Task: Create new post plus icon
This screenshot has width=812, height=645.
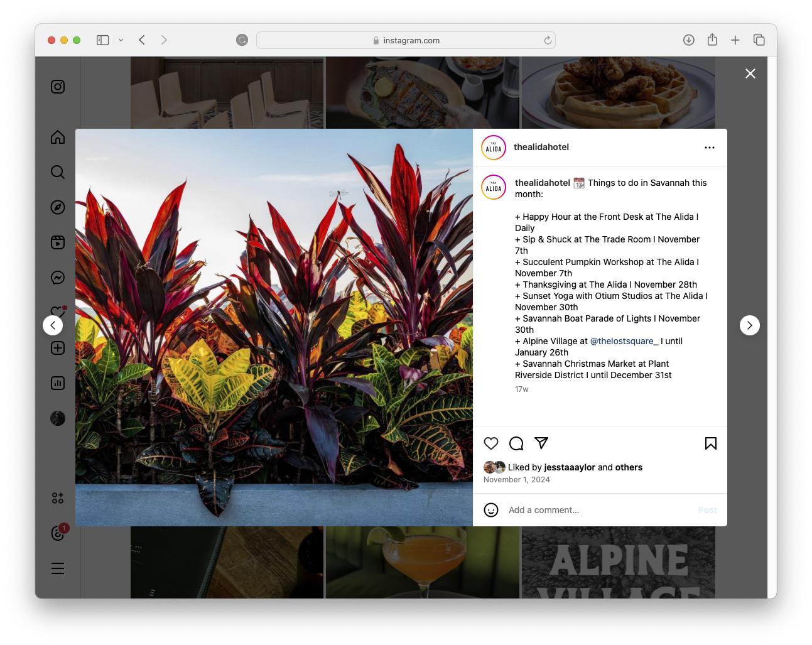Action: [58, 348]
